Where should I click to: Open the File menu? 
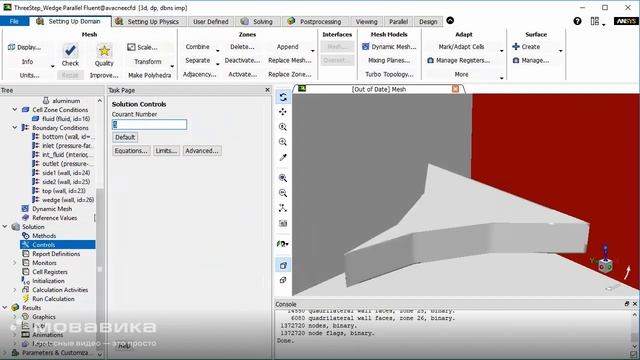14,21
